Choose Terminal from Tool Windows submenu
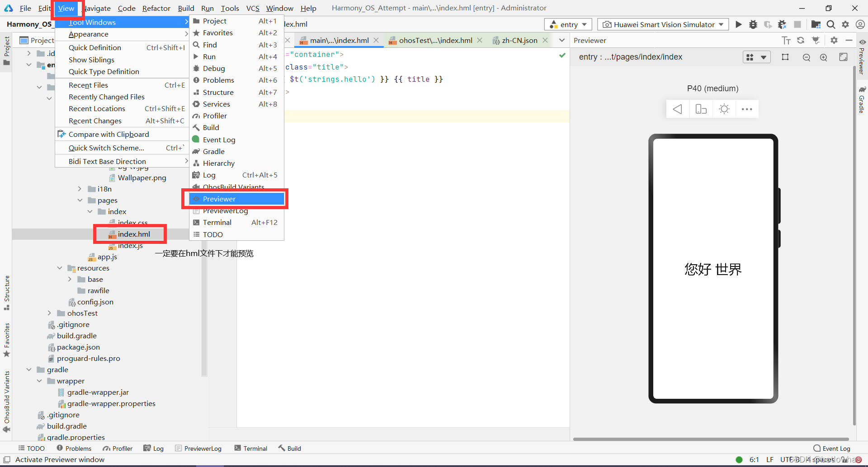This screenshot has height=467, width=868. pyautogui.click(x=236, y=223)
